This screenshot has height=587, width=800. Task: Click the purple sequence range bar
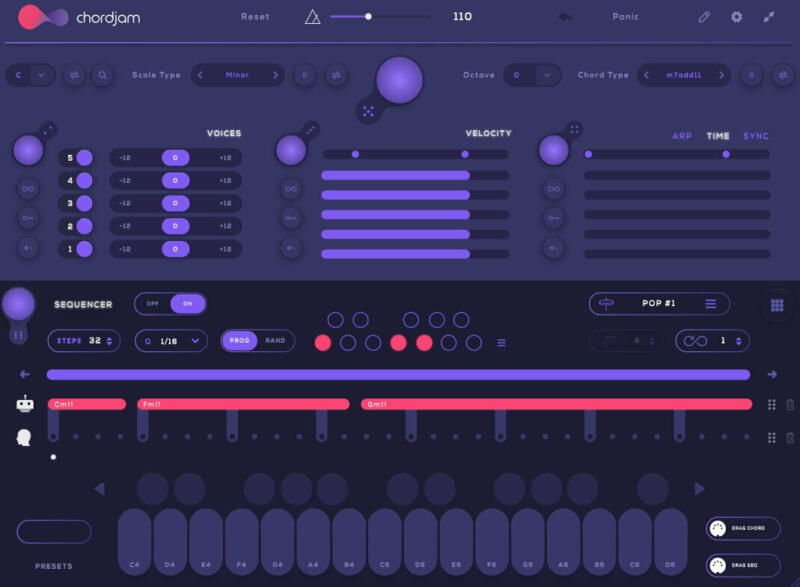coord(398,375)
